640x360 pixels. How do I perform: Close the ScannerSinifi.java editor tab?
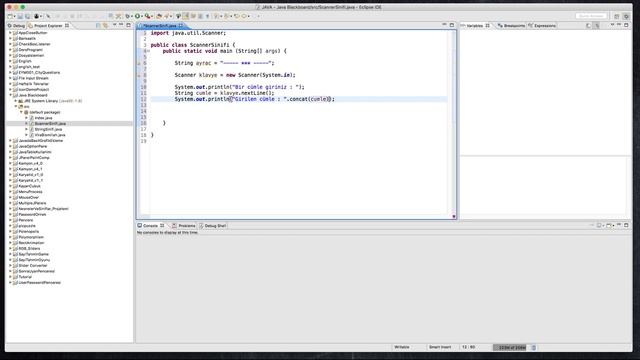(180, 26)
